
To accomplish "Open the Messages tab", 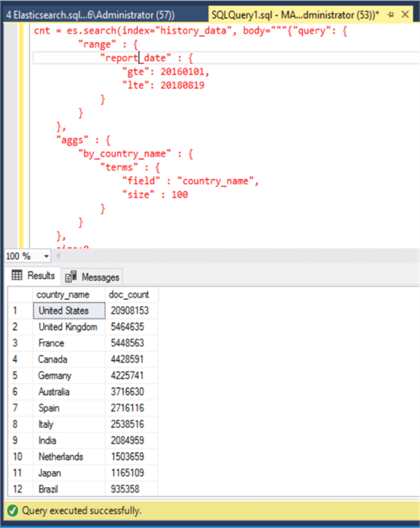I will pyautogui.click(x=92, y=277).
